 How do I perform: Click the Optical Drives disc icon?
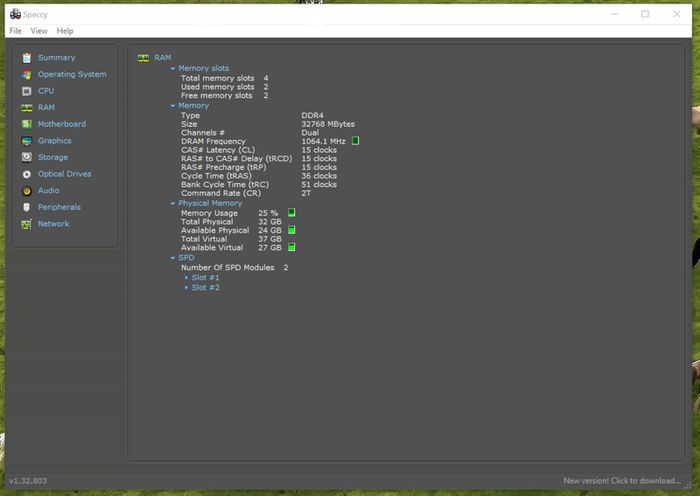(x=27, y=174)
